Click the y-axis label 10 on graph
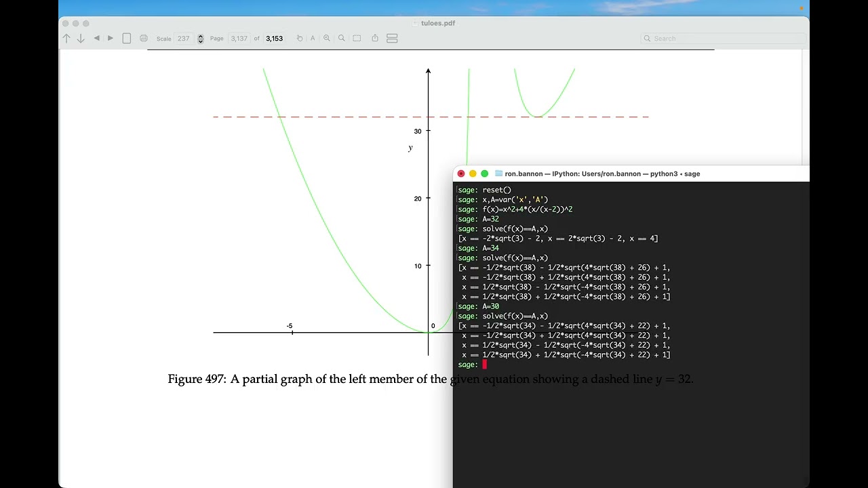The width and height of the screenshot is (868, 488). coord(418,266)
